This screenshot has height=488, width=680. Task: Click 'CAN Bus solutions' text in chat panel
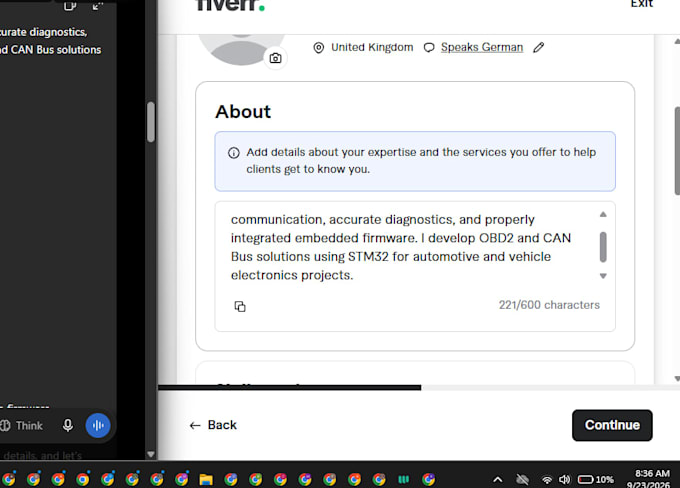point(56,50)
